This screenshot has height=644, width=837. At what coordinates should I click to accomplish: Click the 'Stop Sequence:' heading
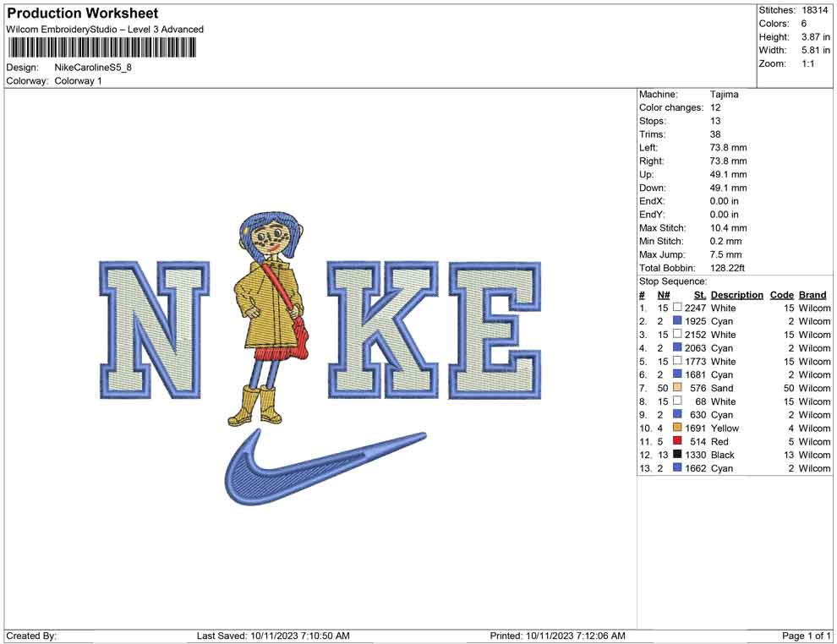click(x=673, y=281)
